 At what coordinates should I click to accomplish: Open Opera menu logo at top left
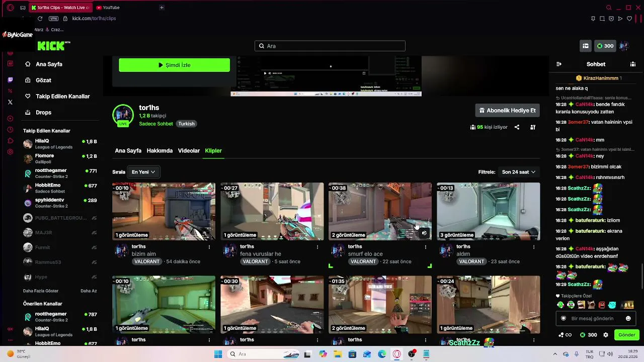(10, 8)
